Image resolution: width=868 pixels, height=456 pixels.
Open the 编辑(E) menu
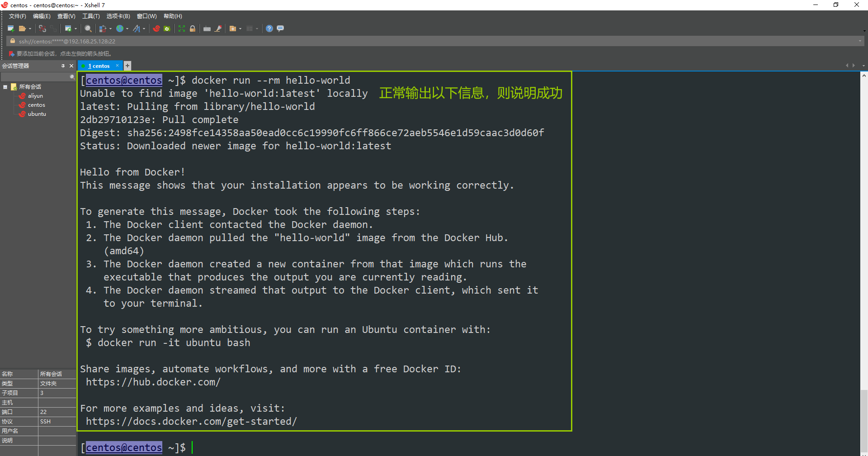[x=42, y=16]
